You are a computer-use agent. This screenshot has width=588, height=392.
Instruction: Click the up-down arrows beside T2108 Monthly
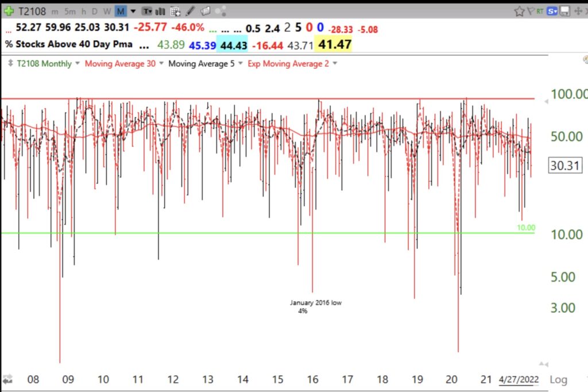(10, 63)
